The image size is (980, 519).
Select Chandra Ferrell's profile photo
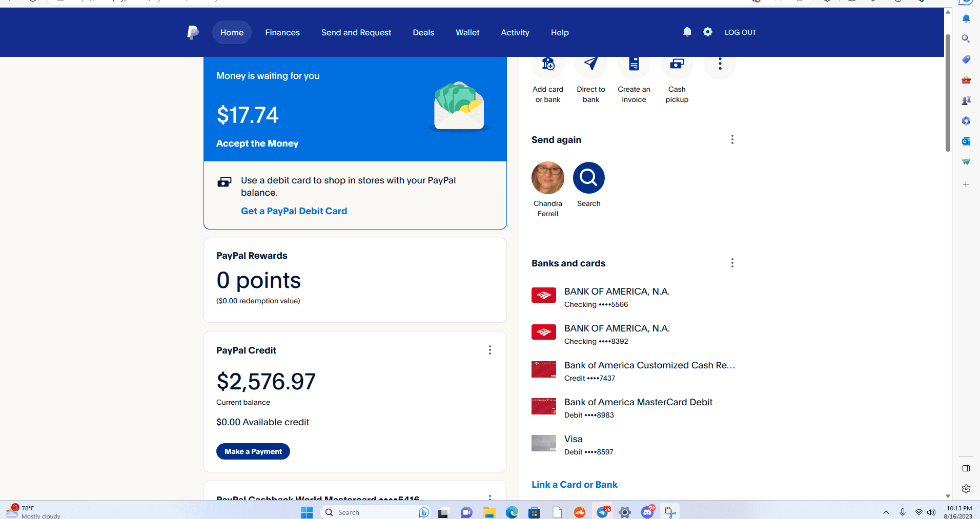(548, 178)
